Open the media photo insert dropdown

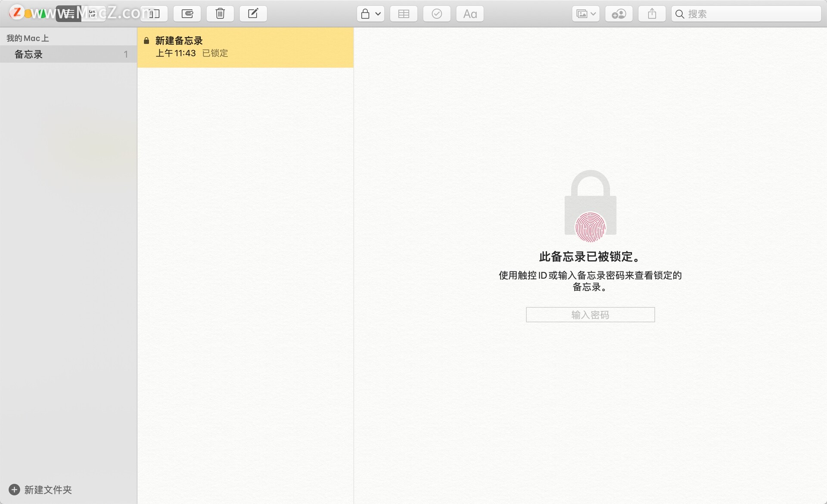point(586,14)
